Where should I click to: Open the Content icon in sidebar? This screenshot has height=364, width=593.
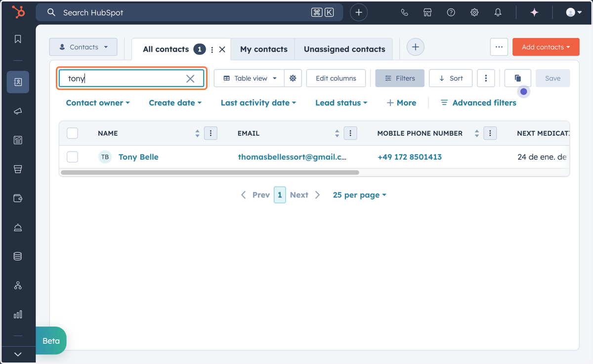tap(18, 140)
